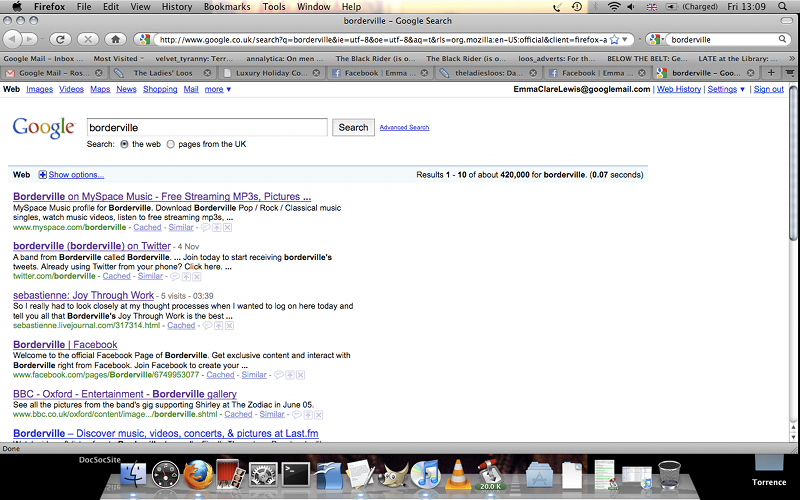The image size is (800, 500).
Task: Switch to the Luxury Holiday Co... tab
Action: click(271, 73)
